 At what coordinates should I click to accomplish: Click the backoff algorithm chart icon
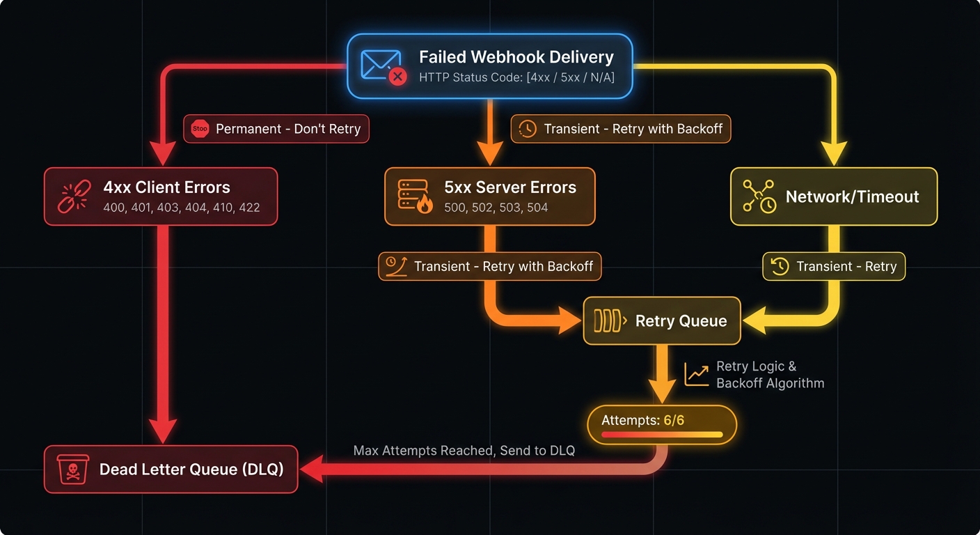point(697,375)
